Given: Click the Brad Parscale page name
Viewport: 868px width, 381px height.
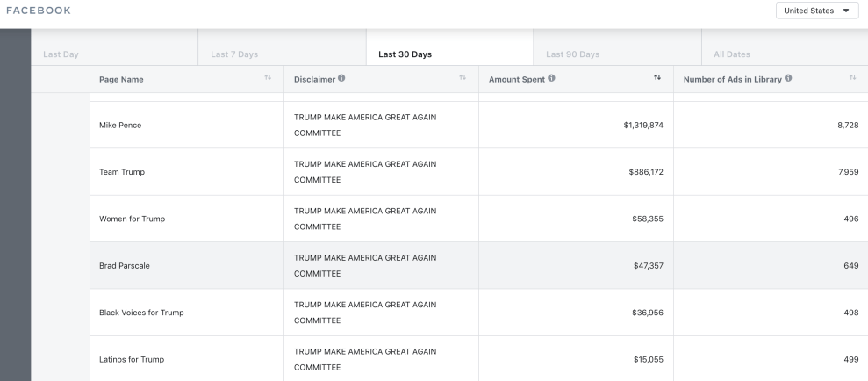Looking at the screenshot, I should point(125,266).
